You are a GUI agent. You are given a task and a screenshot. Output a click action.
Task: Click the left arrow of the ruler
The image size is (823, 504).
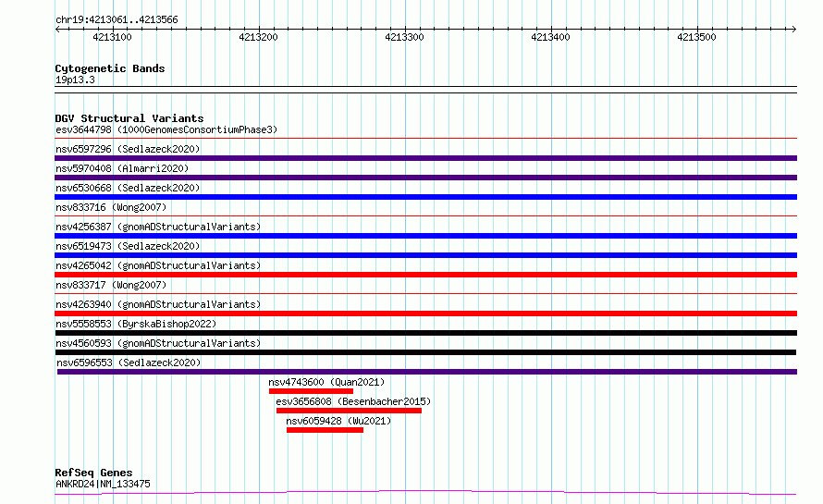point(57,30)
